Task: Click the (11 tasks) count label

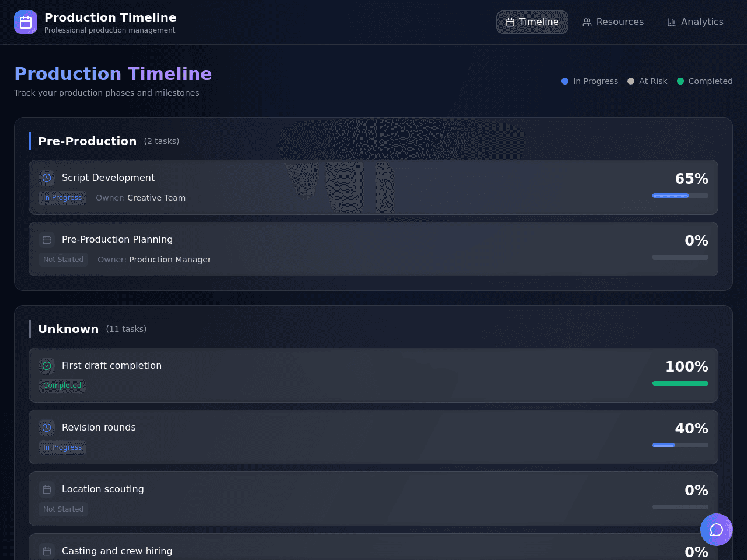Action: pyautogui.click(x=126, y=329)
